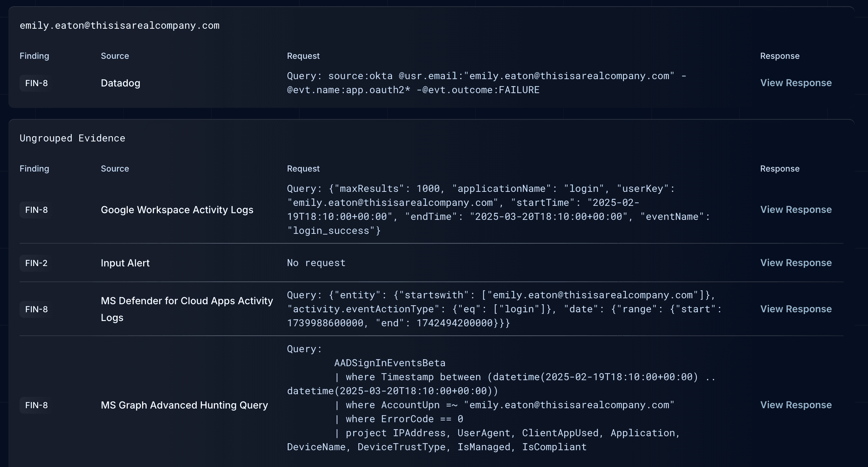Click MS Defender for Cloud Apps Activity Logs
Viewport: 868px width, 467px height.
pyautogui.click(x=187, y=309)
